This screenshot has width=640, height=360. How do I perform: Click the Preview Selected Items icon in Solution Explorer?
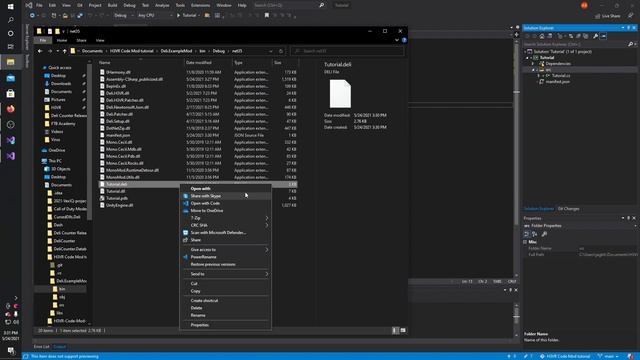click(603, 36)
